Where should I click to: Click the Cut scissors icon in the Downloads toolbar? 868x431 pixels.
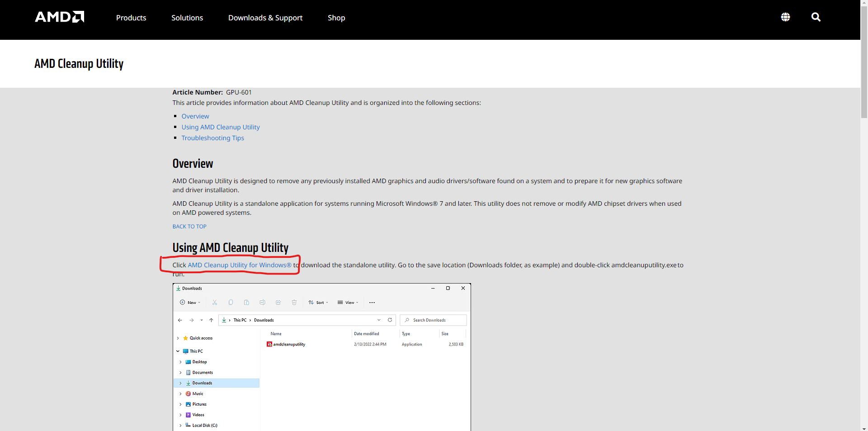(x=215, y=303)
